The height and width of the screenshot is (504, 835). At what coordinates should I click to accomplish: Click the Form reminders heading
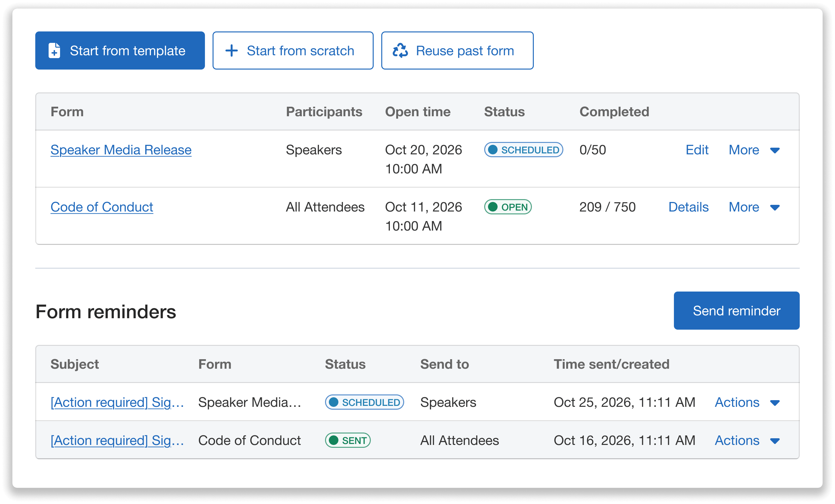106,312
